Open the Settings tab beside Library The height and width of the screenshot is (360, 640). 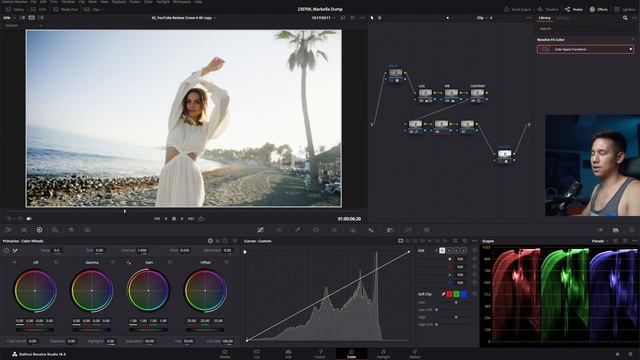click(562, 18)
